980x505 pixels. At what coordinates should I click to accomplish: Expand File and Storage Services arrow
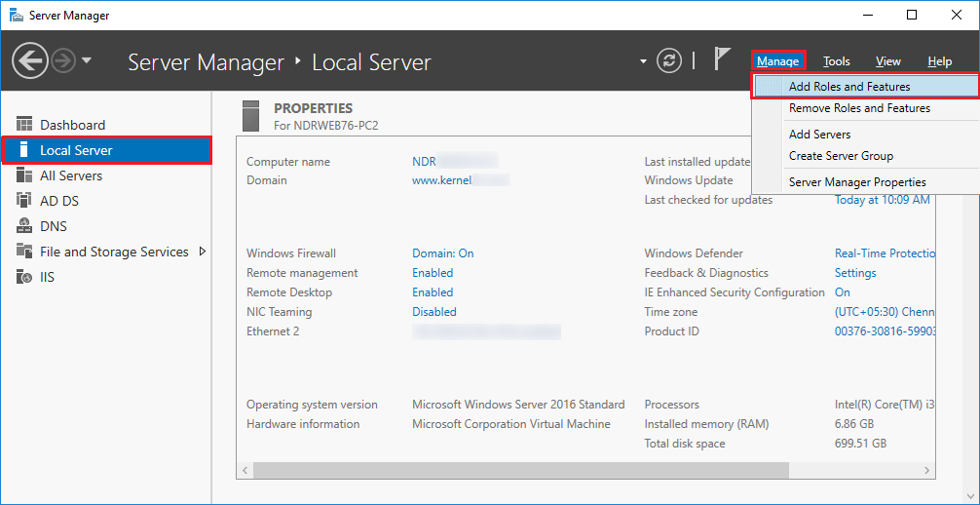[202, 252]
